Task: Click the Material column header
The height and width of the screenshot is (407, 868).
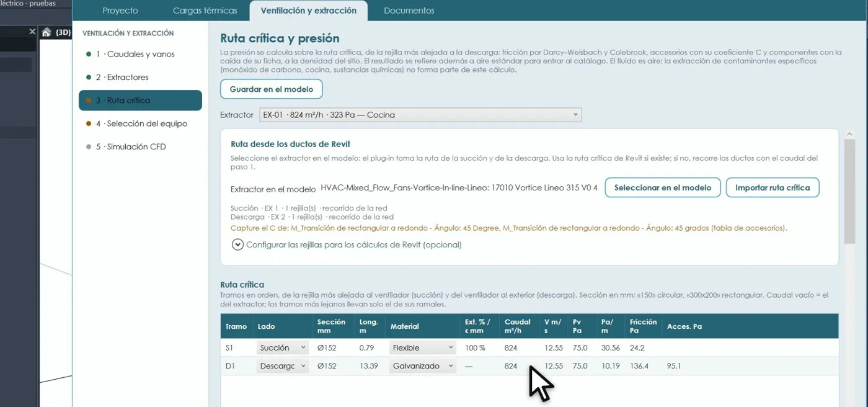Action: [405, 326]
